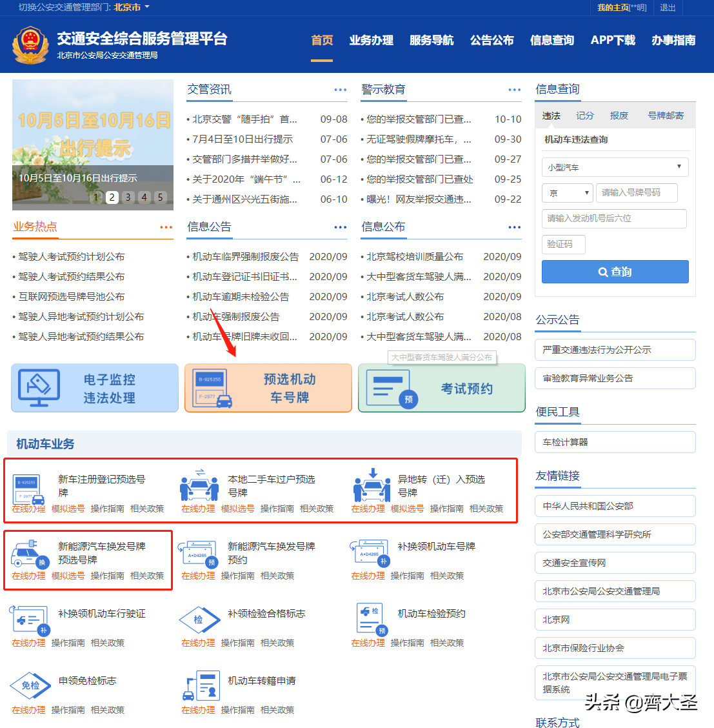This screenshot has width=714, height=728.
Task: Switch to the 记分 query tab
Action: click(584, 116)
